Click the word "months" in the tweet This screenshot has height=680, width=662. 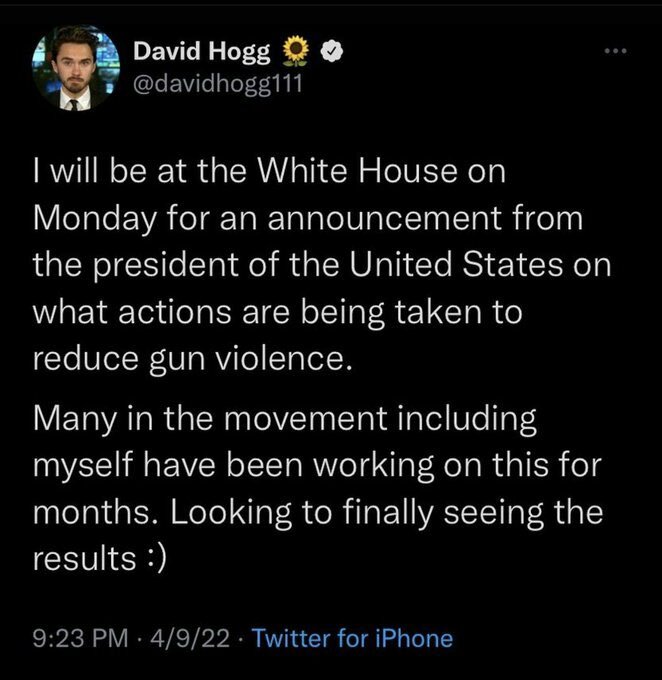pos(90,513)
